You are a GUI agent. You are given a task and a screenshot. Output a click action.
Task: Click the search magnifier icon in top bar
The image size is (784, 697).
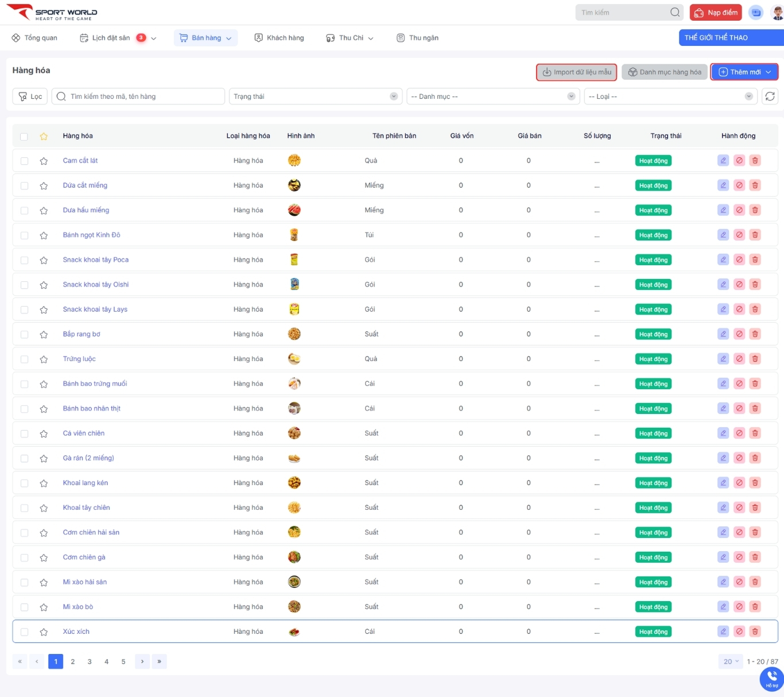(x=675, y=13)
